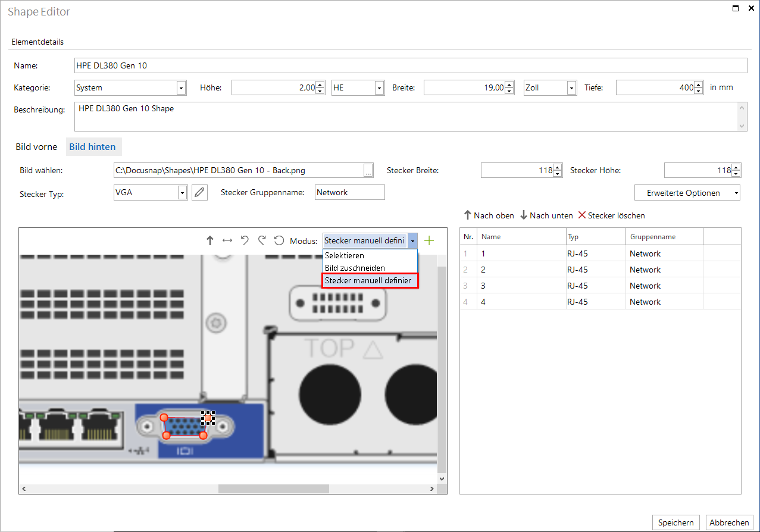Click the Stecker Gruppenname input field
This screenshot has width=760, height=532.
coord(350,192)
